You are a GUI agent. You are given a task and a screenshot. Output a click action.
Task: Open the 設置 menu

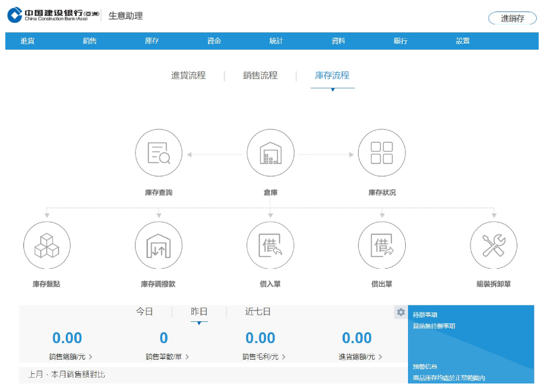click(x=463, y=41)
